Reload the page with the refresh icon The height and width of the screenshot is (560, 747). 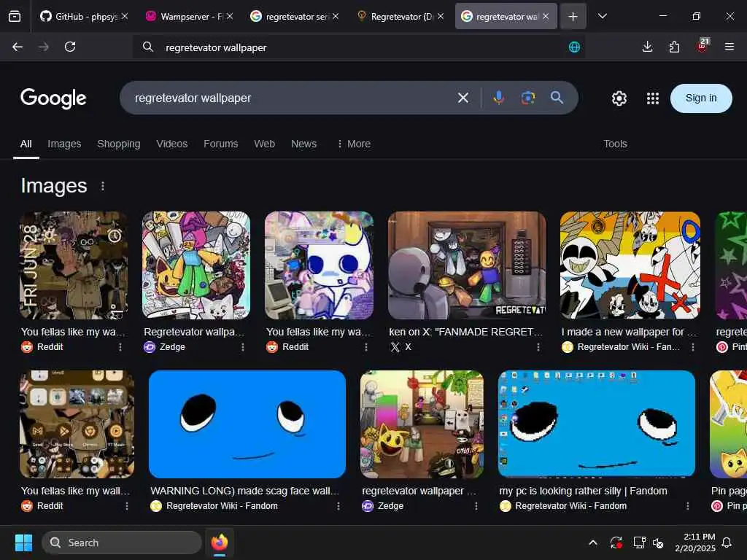[70, 47]
